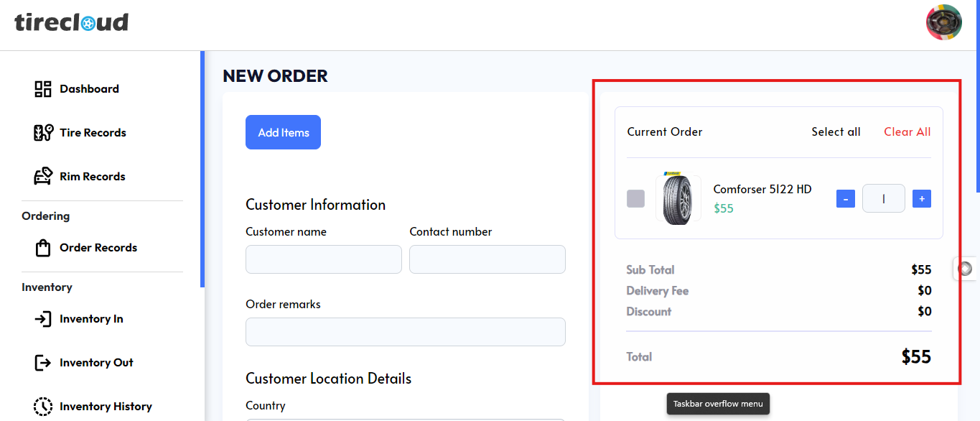Click the Rim Records car icon

43,177
